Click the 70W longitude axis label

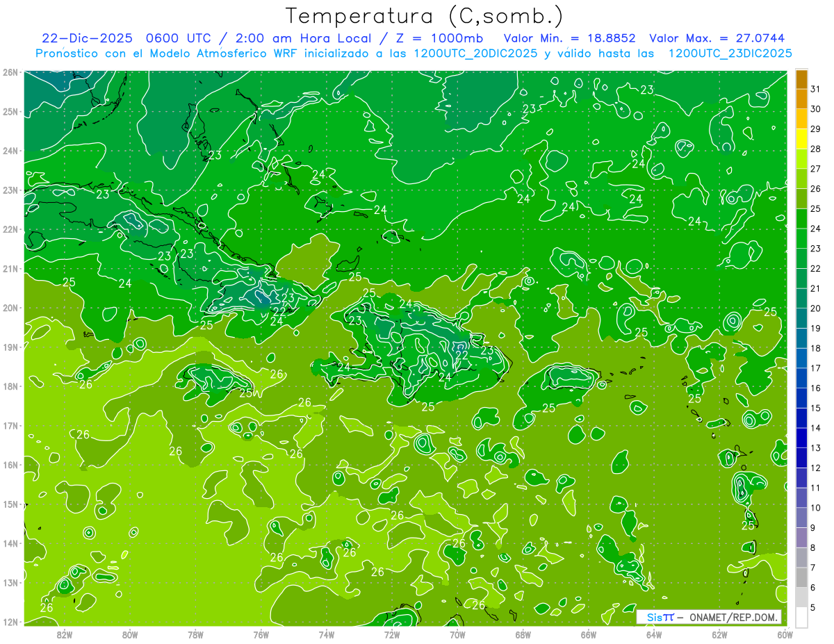pos(457,634)
